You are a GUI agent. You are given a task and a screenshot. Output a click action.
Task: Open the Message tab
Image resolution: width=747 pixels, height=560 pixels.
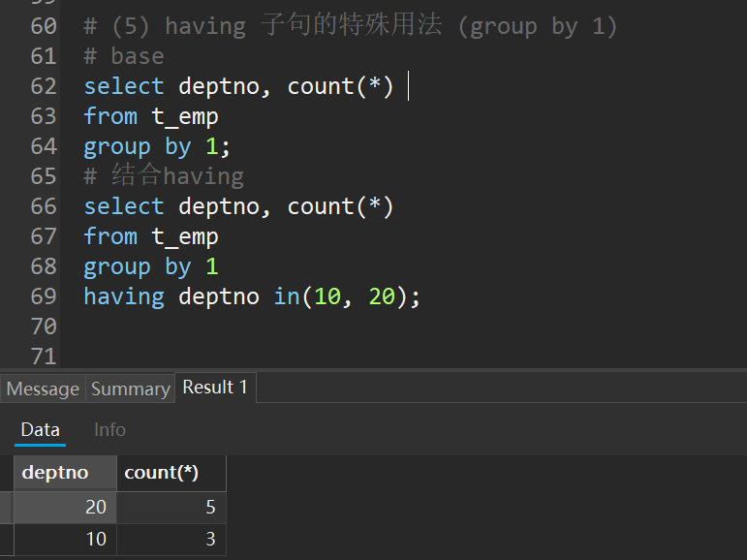pyautogui.click(x=43, y=389)
